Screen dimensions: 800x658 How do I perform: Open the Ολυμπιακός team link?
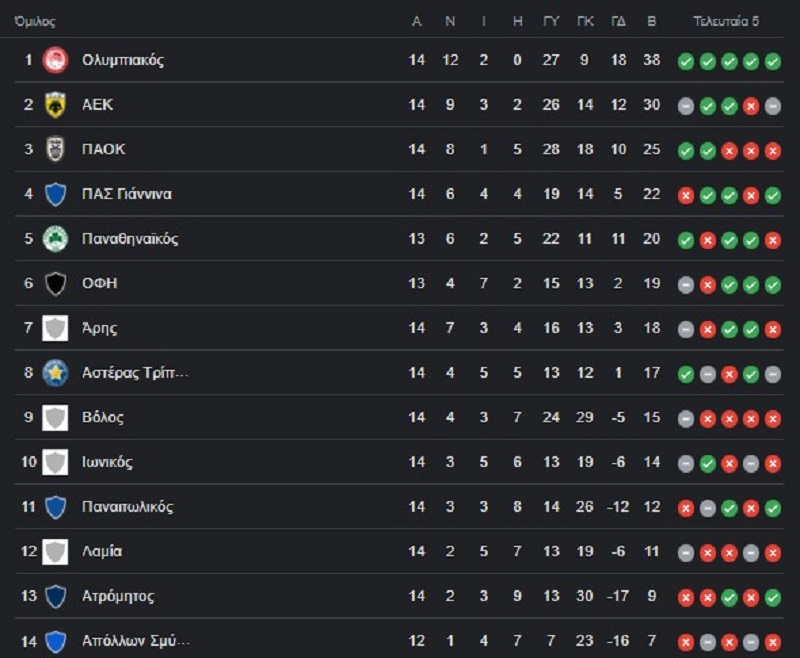[x=123, y=60]
